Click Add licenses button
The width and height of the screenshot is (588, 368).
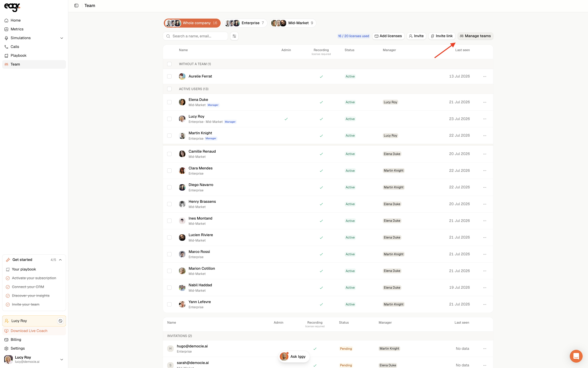pyautogui.click(x=388, y=36)
